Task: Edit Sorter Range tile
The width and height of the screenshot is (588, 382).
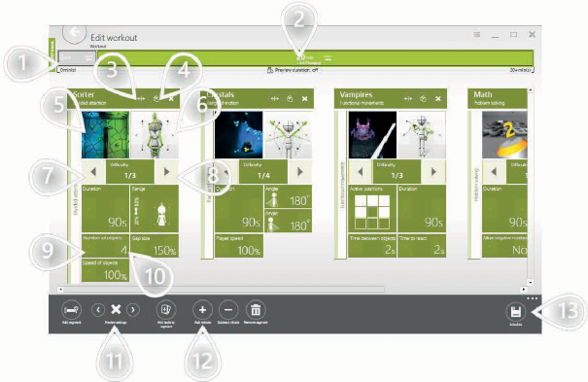Action: click(155, 208)
